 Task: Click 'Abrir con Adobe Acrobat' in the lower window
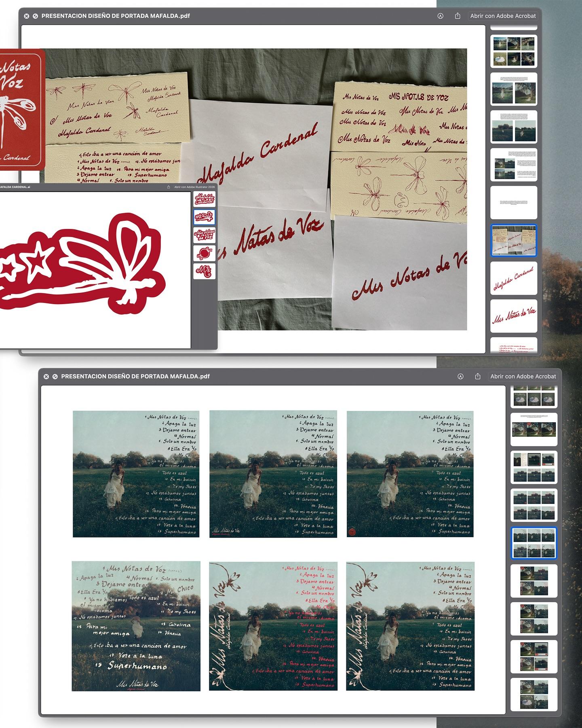point(523,377)
